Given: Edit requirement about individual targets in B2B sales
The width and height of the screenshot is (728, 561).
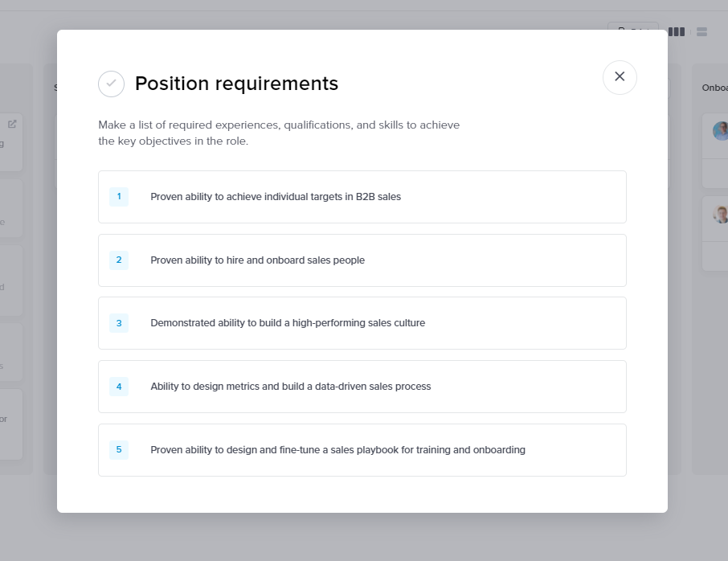Looking at the screenshot, I should 362,197.
